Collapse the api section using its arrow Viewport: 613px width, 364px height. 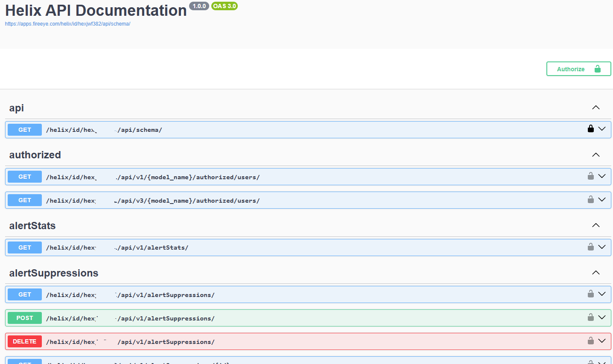(x=596, y=108)
